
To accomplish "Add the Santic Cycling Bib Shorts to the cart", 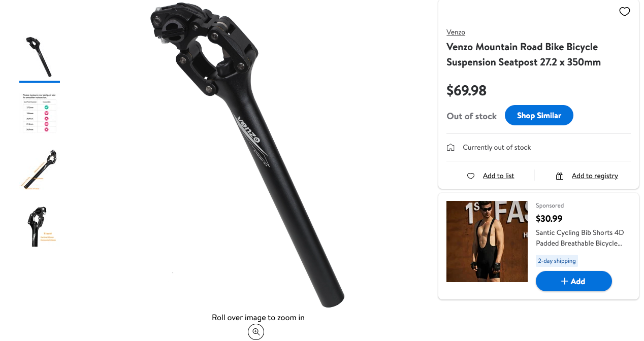I will [574, 281].
